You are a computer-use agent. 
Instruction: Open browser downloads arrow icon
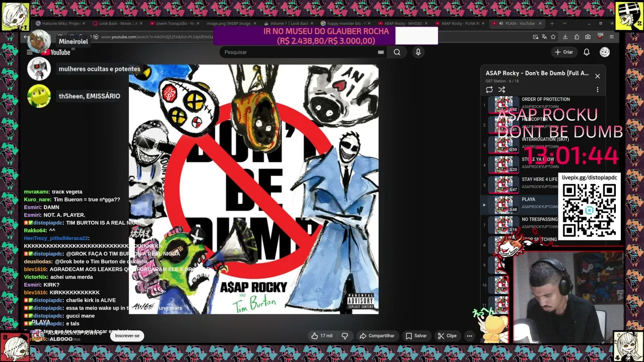click(x=565, y=37)
